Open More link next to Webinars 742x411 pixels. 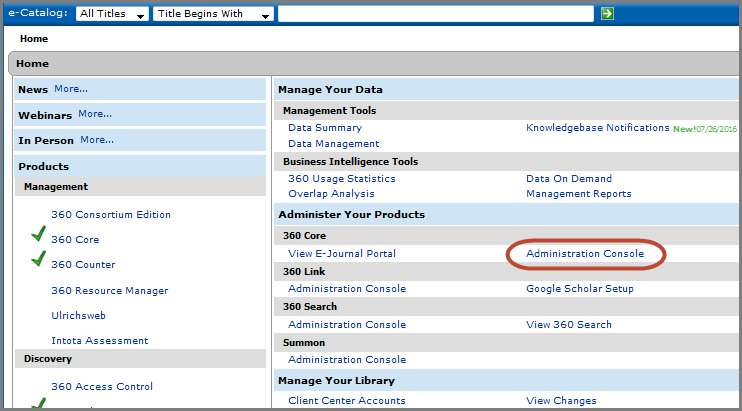95,114
